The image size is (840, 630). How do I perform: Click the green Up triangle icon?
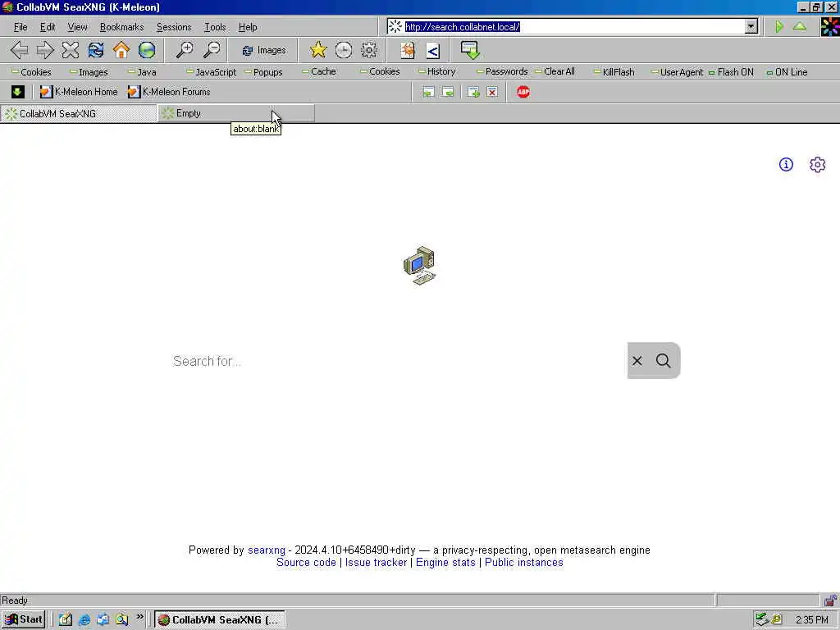pos(800,26)
